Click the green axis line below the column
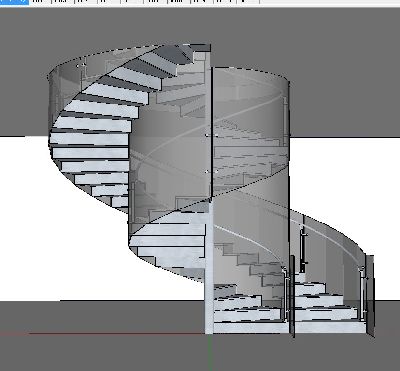The width and height of the screenshot is (400, 371). pyautogui.click(x=209, y=352)
